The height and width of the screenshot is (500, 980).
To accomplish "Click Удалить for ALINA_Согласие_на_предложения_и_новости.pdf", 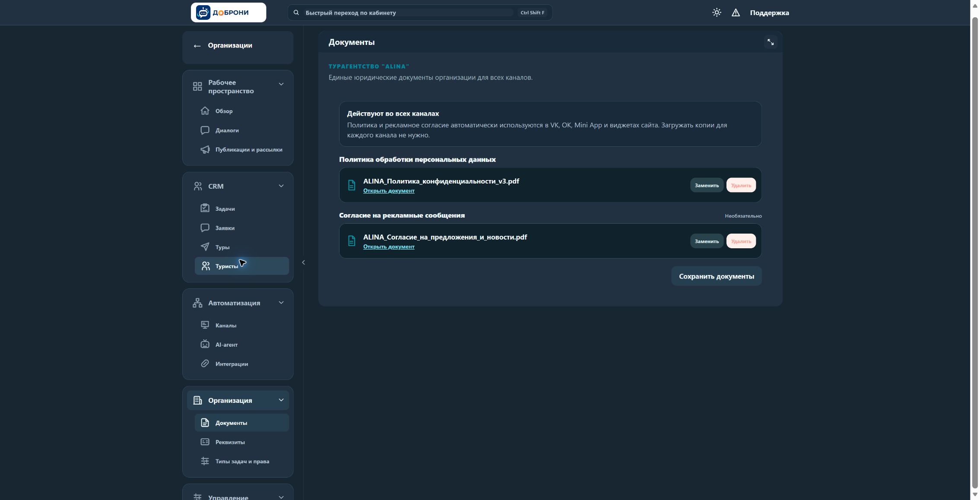I will pyautogui.click(x=741, y=241).
